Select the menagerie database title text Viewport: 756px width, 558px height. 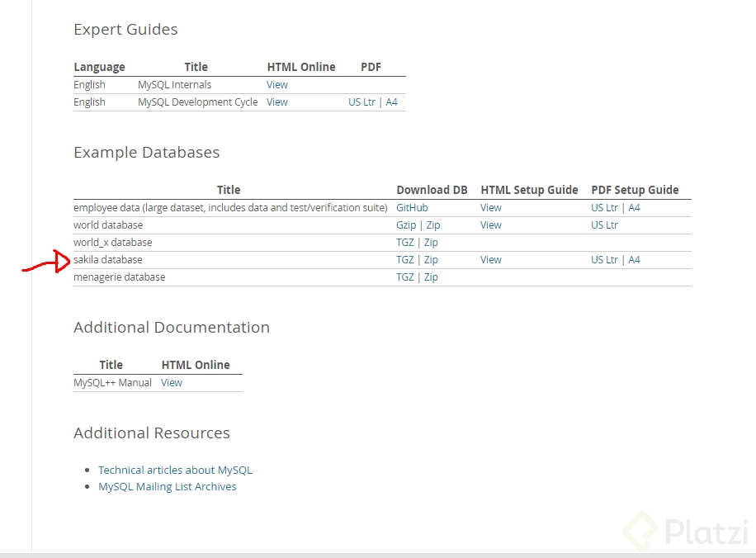[119, 277]
